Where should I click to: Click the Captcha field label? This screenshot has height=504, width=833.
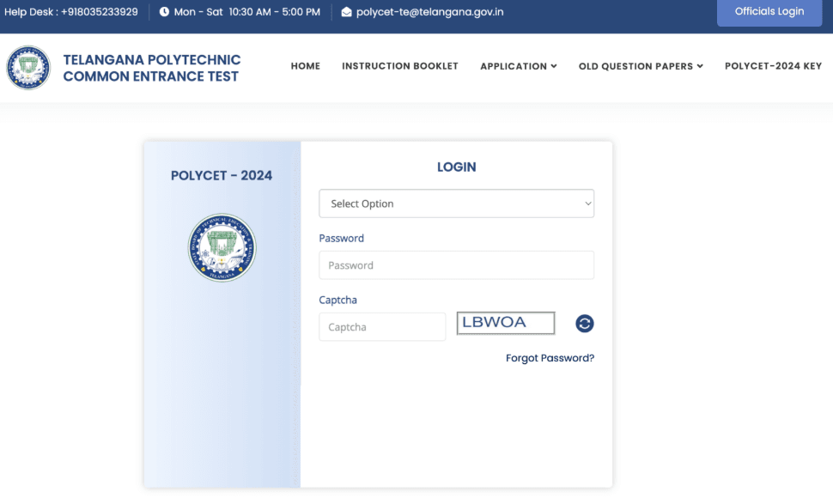337,300
